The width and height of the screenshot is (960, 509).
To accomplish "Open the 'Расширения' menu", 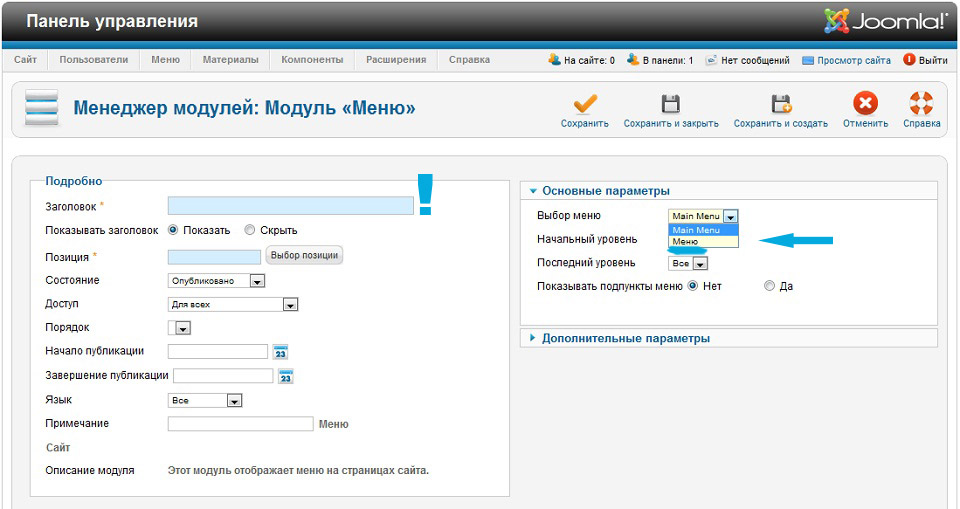I will pyautogui.click(x=395, y=60).
